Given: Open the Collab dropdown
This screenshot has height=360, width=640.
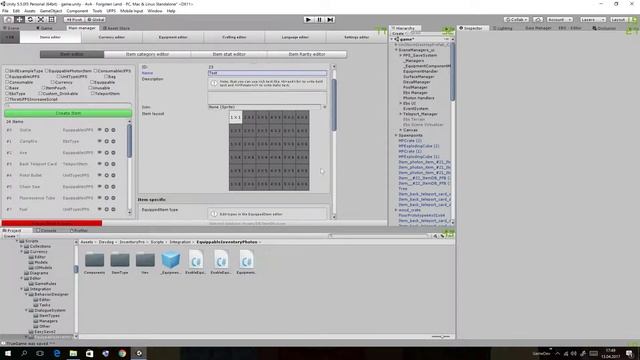Looking at the screenshot, I should (x=516, y=19).
